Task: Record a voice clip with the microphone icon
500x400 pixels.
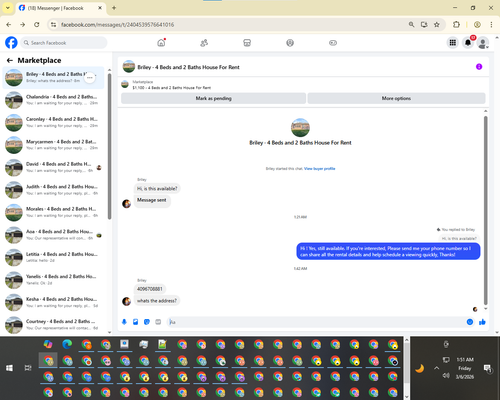Action: tap(124, 322)
